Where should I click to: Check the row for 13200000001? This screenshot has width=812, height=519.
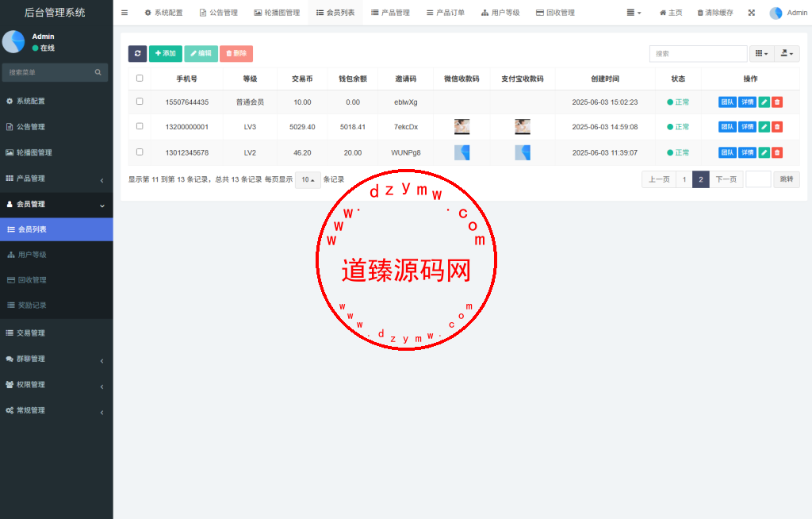tap(140, 126)
